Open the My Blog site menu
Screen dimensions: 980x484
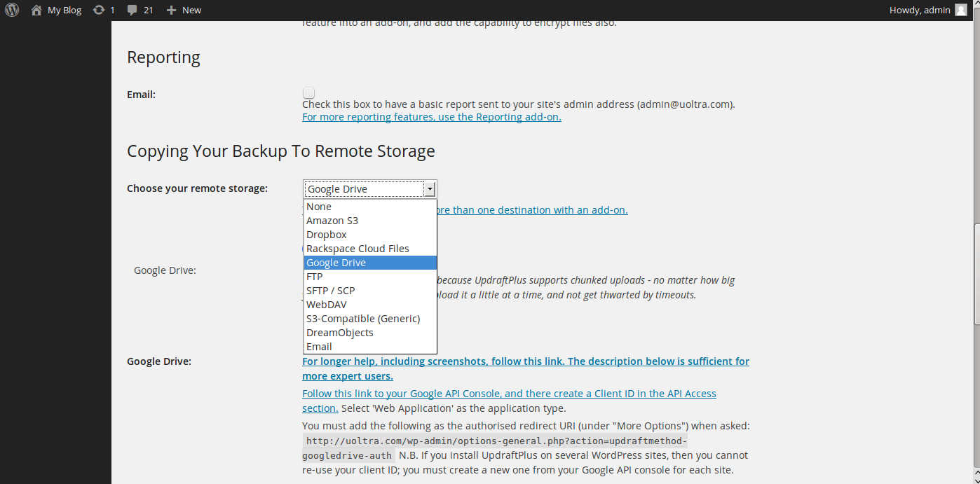(64, 11)
